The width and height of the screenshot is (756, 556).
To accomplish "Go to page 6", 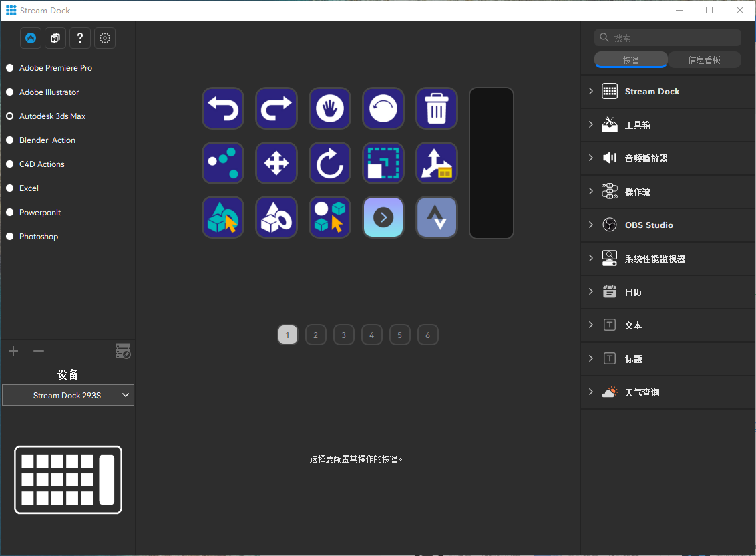I will [427, 335].
